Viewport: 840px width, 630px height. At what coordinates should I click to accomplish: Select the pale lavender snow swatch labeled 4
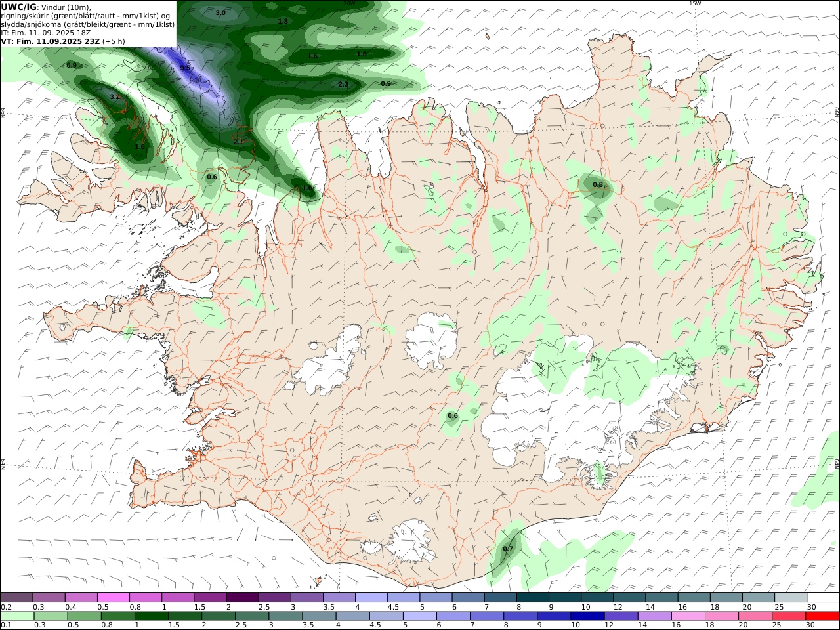point(371,597)
